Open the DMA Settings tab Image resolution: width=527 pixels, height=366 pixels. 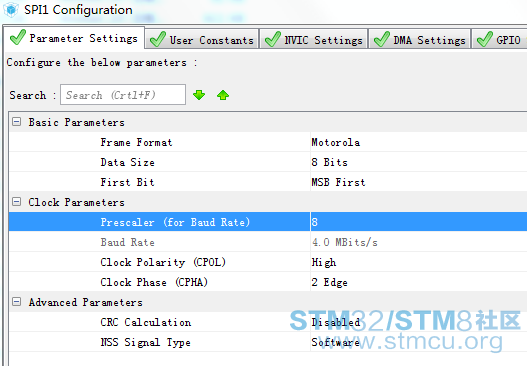[x=419, y=40]
